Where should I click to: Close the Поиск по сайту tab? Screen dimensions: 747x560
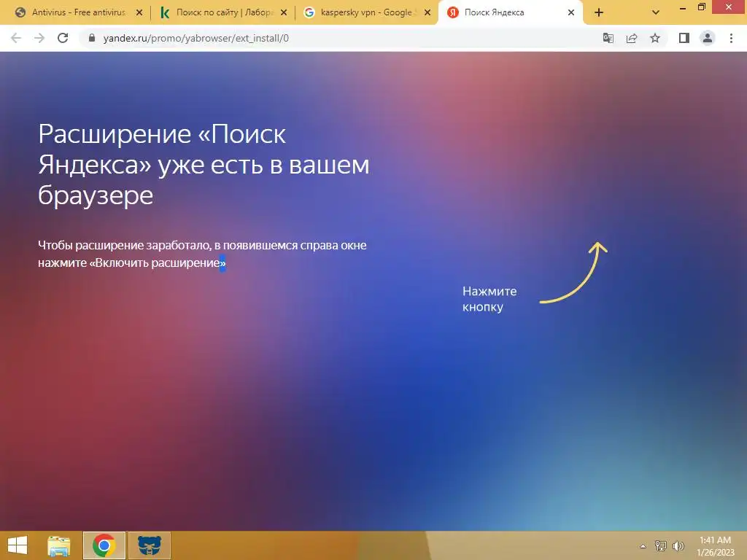[284, 13]
